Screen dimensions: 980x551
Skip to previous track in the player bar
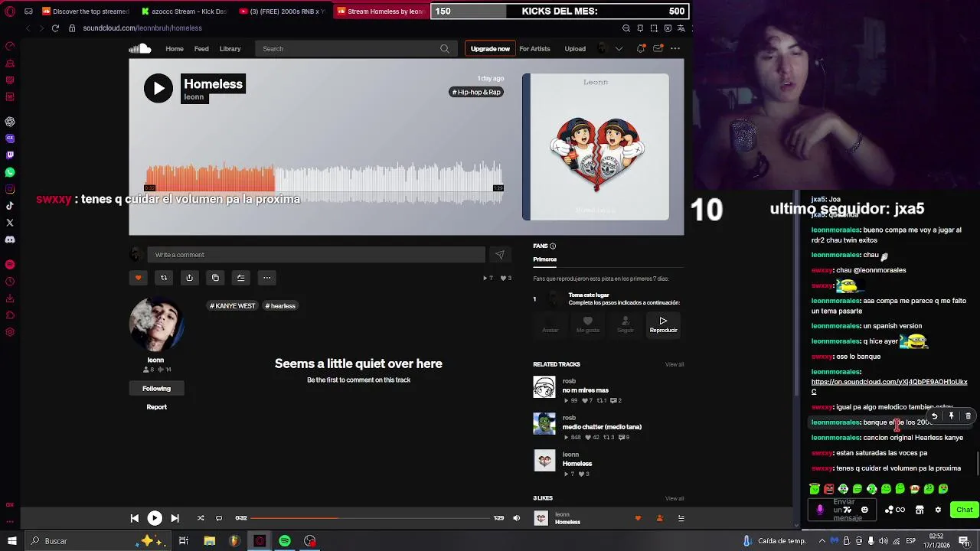click(135, 518)
